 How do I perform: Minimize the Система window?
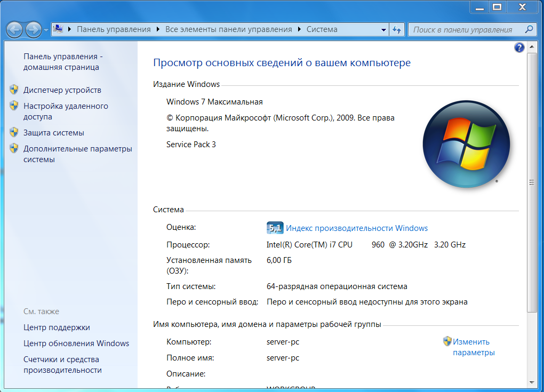click(480, 6)
